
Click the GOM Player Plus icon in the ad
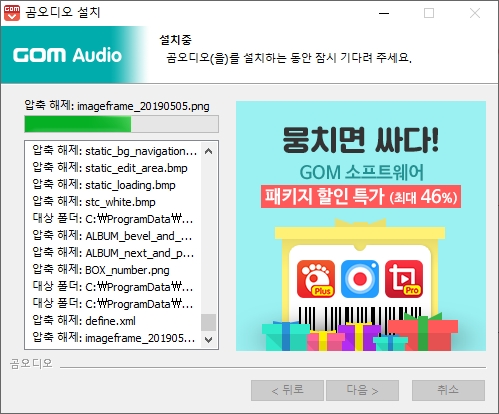click(316, 279)
